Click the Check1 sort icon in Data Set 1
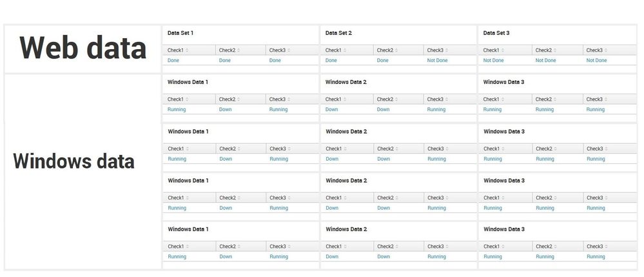This screenshot has height=277, width=644. pyautogui.click(x=187, y=50)
